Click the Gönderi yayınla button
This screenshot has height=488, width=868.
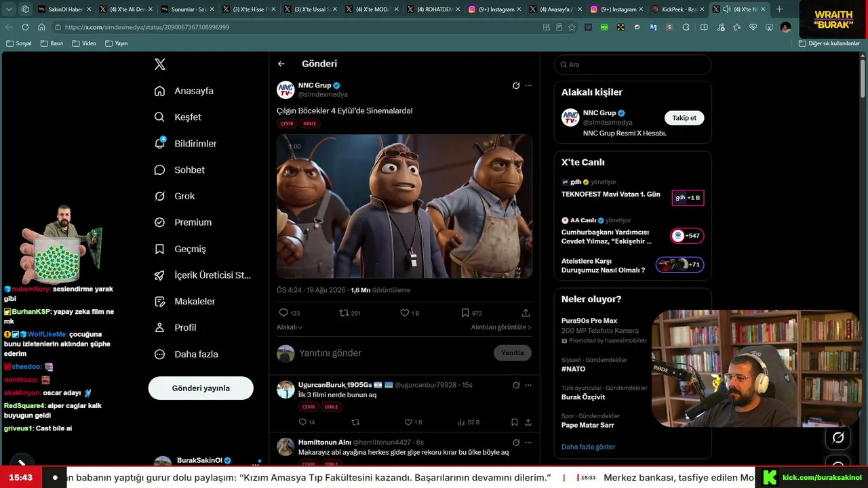point(201,388)
